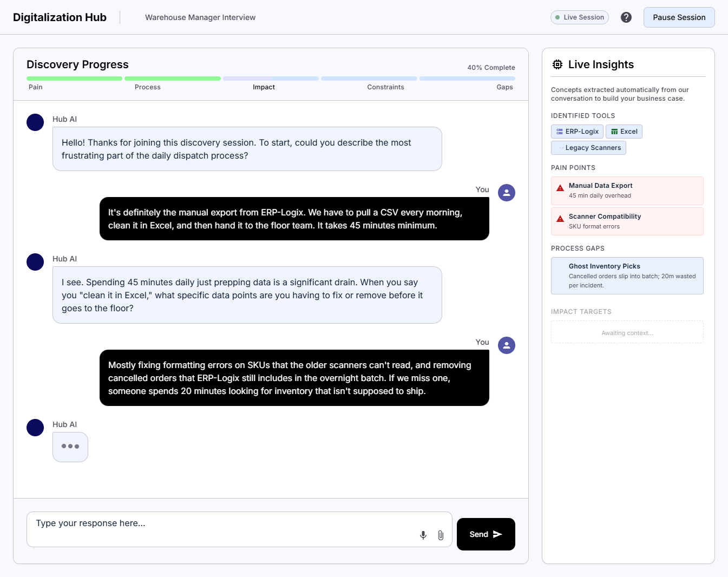
Task: Click user avatar beside SKU formatting message
Action: [507, 345]
